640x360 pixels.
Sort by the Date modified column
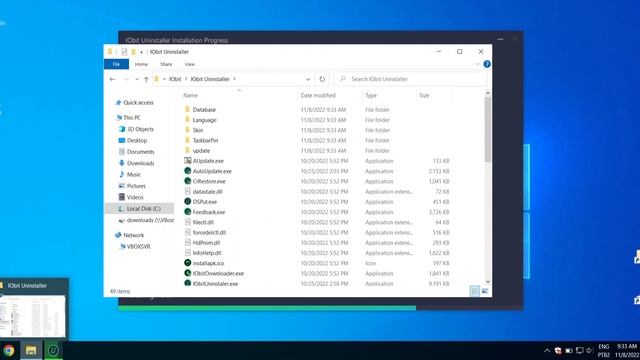(x=318, y=96)
